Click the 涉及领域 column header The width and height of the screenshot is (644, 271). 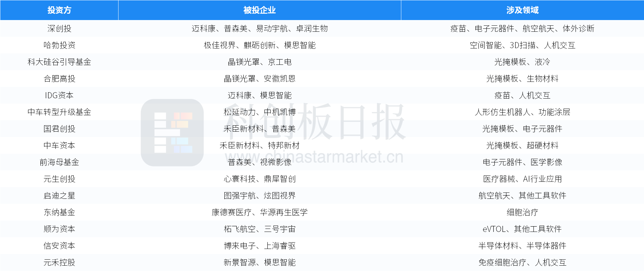[522, 10]
